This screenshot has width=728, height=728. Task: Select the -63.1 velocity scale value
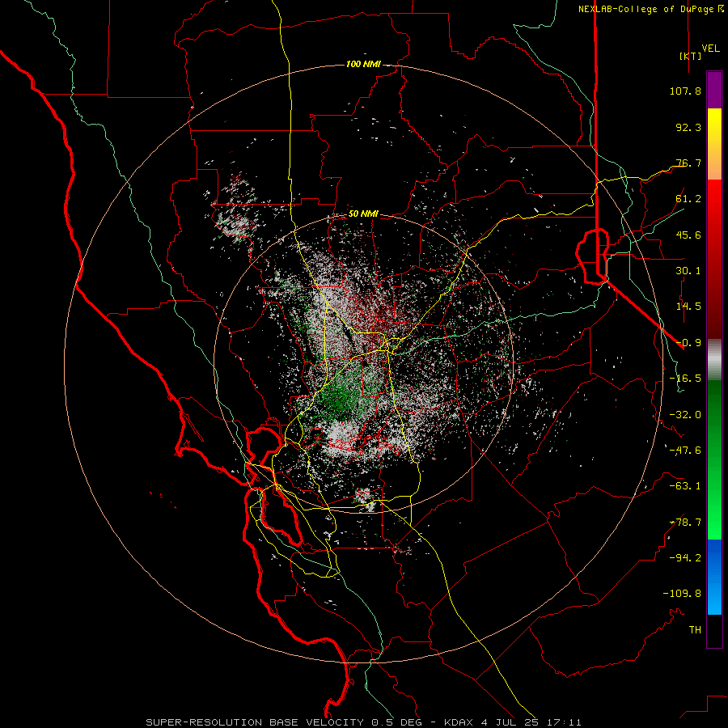(x=685, y=486)
